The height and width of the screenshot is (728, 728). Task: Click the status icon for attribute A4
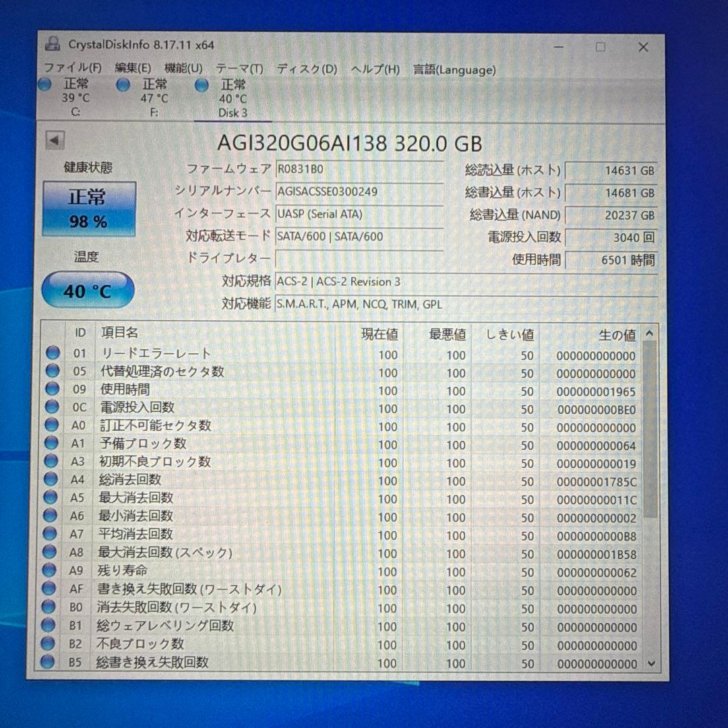point(50,479)
